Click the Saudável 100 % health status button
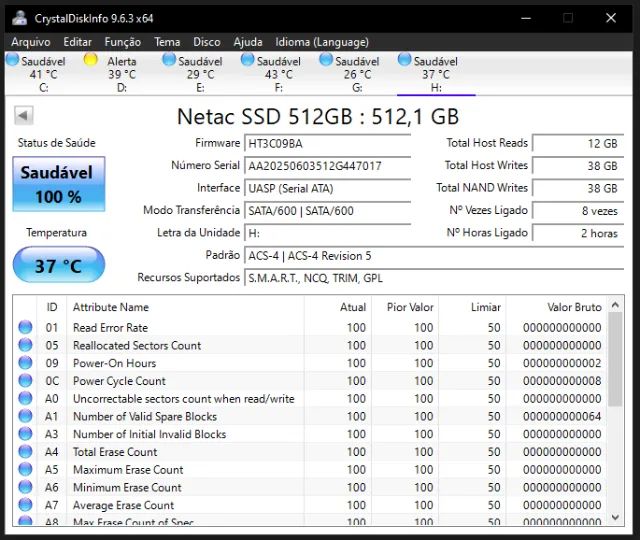Screen dimensions: 640x540 click(59, 184)
